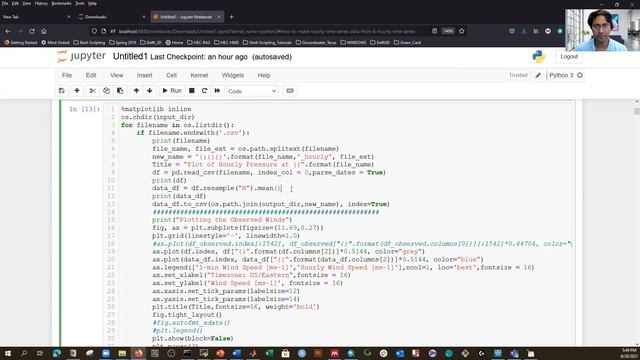
Task: Place cursor on code line with df.resample
Action: pyautogui.click(x=217, y=188)
